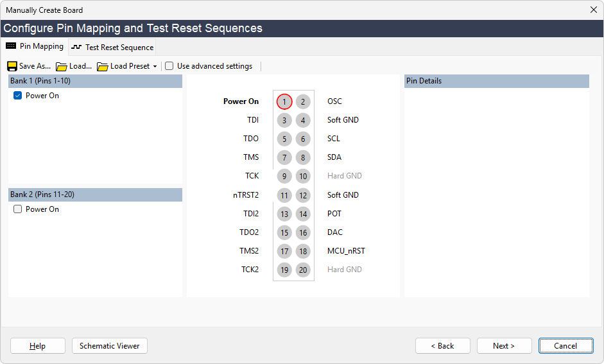Click the Save As disk icon
Viewport: 604px width, 364px height.
tap(12, 66)
